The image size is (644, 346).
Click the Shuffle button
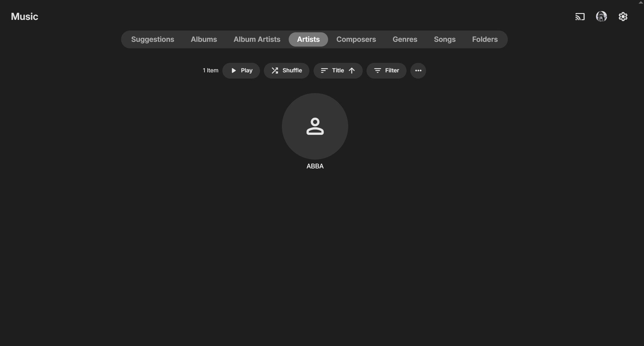[x=286, y=71]
